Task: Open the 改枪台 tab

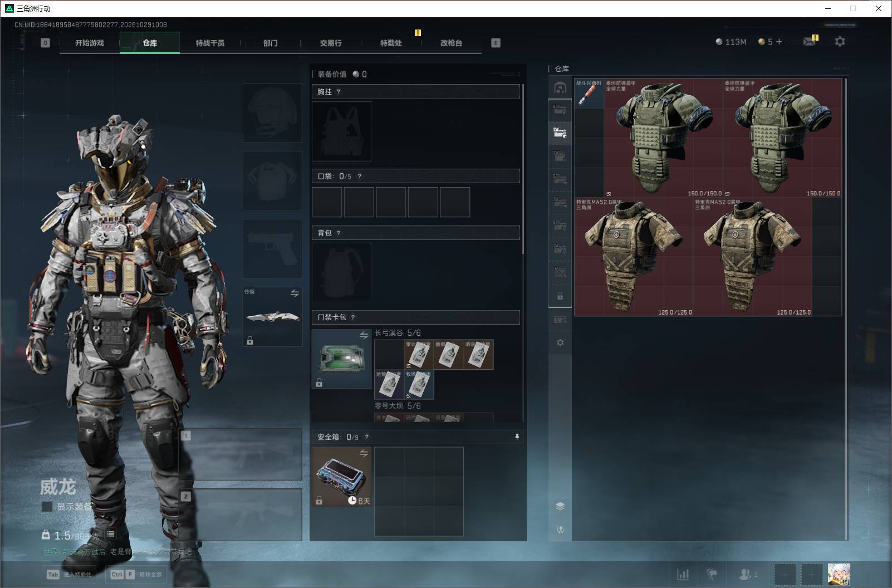Action: pos(451,43)
